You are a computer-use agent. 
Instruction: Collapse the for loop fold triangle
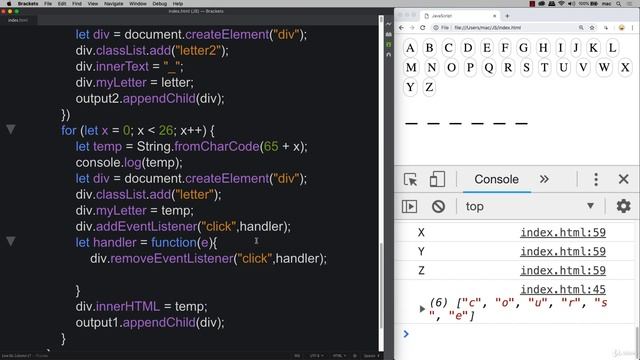pyautogui.click(x=11, y=130)
